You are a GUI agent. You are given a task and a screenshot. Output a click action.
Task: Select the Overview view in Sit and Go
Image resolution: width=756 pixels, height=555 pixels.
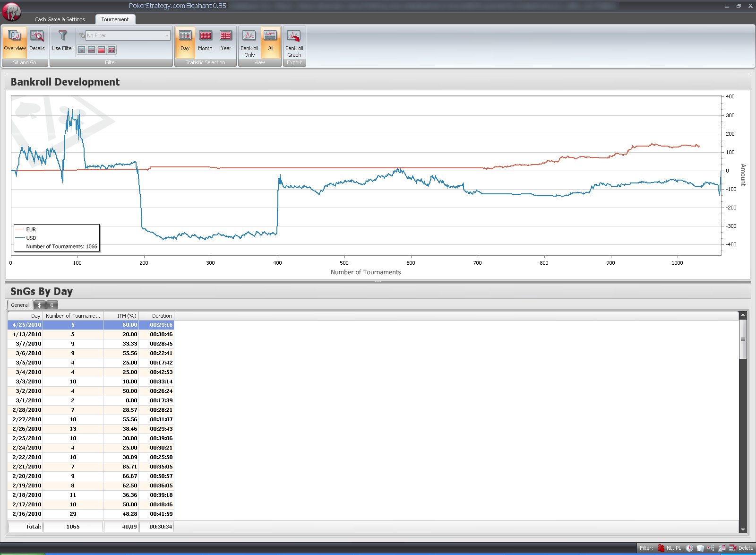point(15,42)
